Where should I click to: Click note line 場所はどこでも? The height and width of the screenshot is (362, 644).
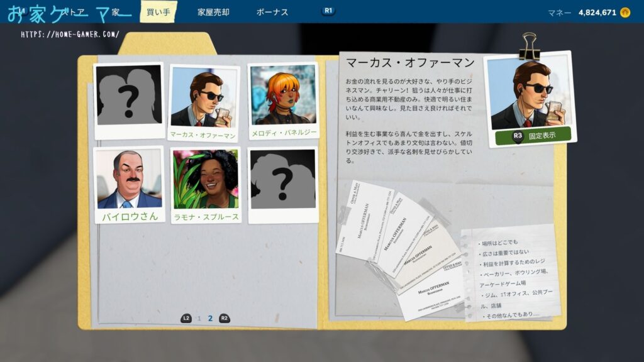[x=498, y=243]
